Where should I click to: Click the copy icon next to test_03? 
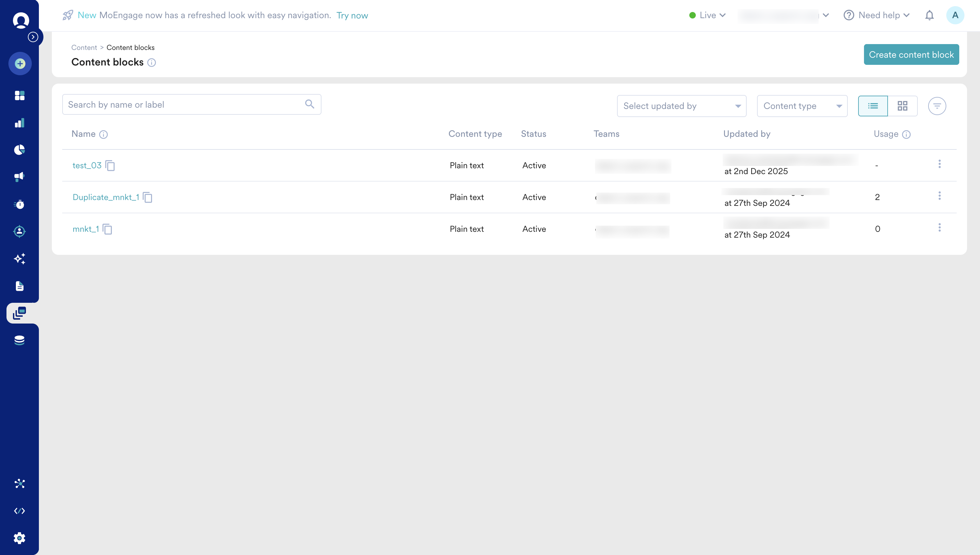110,165
